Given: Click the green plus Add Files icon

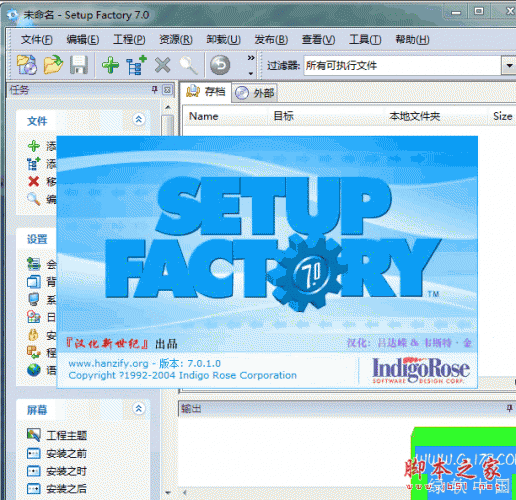Looking at the screenshot, I should tap(110, 65).
